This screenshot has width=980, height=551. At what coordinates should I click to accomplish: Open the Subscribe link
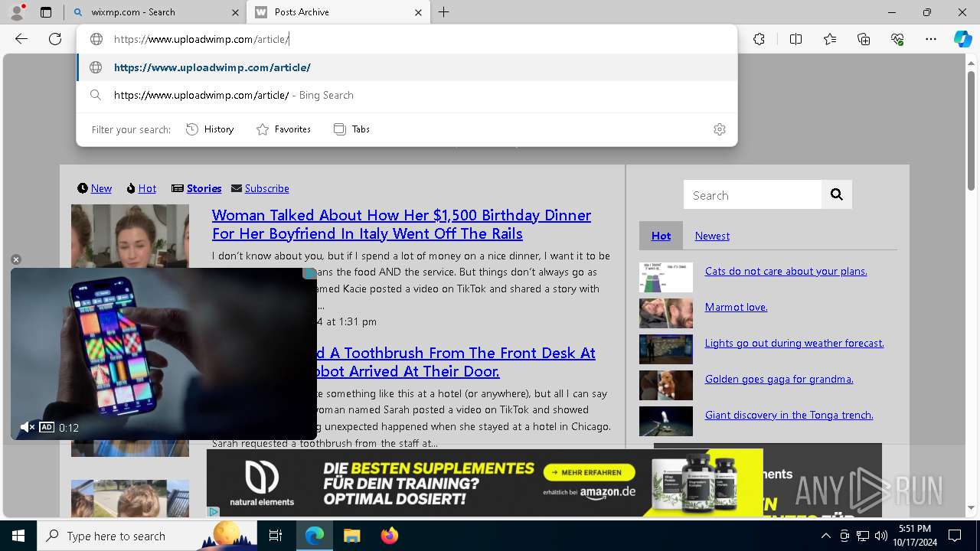[266, 188]
